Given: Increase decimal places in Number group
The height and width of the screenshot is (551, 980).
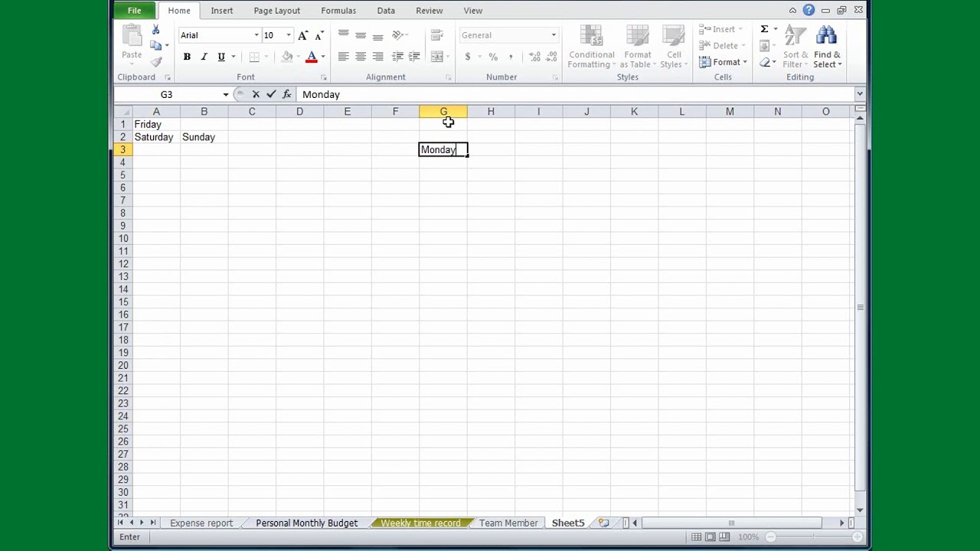Looking at the screenshot, I should pyautogui.click(x=534, y=57).
